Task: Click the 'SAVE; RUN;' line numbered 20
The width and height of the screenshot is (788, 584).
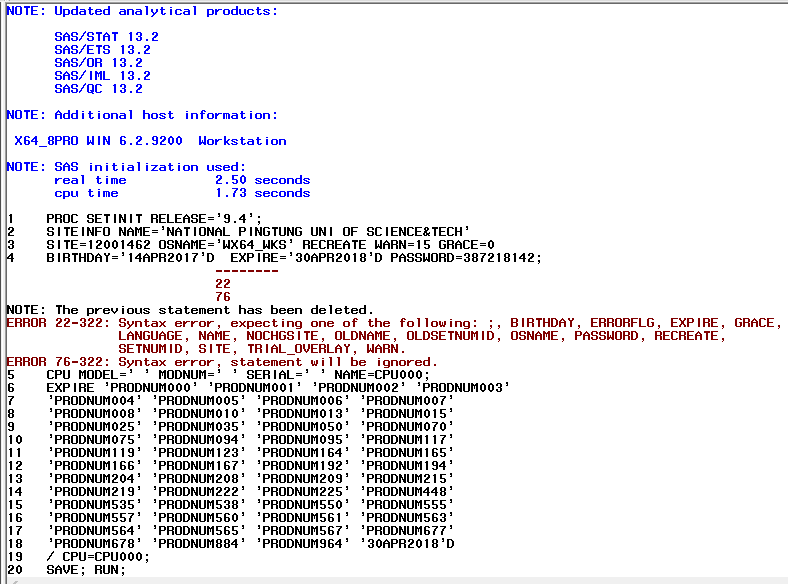Action: coord(66,570)
